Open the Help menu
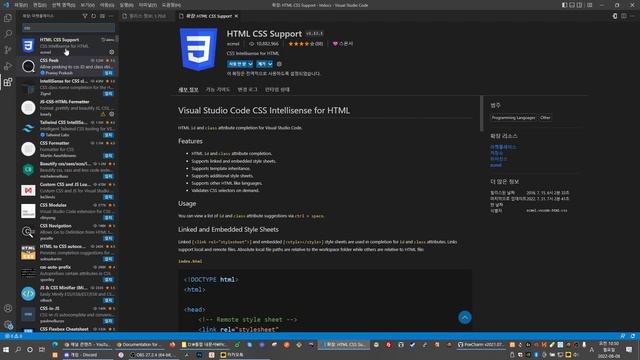640x360 pixels. pyautogui.click(x=171, y=5)
